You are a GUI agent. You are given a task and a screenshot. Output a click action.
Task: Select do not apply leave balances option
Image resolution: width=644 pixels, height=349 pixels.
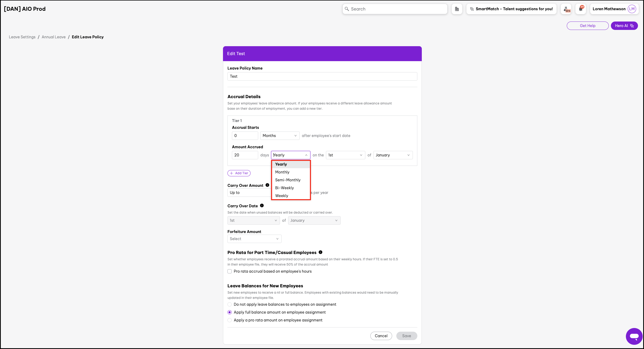point(230,304)
